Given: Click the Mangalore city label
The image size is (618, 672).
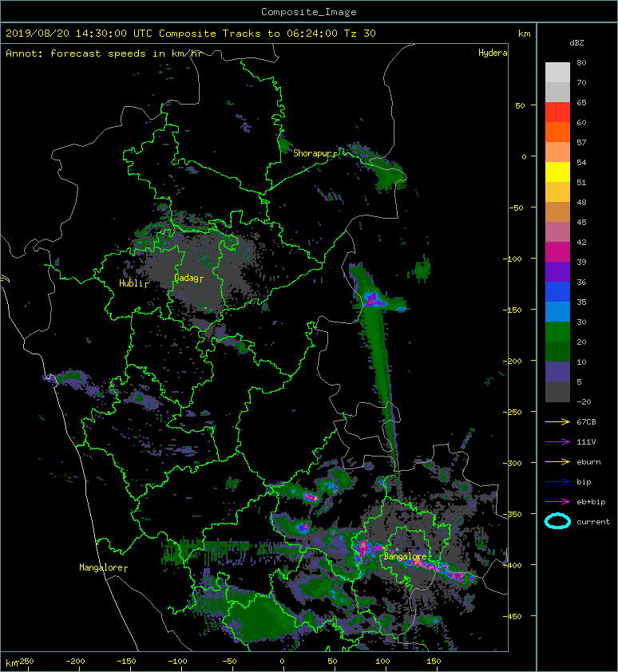Looking at the screenshot, I should (101, 567).
